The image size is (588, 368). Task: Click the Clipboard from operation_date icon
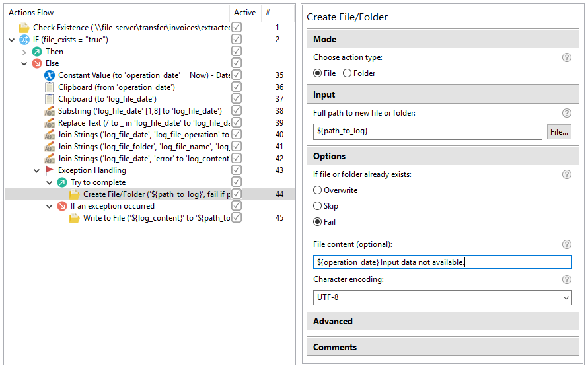pos(50,87)
